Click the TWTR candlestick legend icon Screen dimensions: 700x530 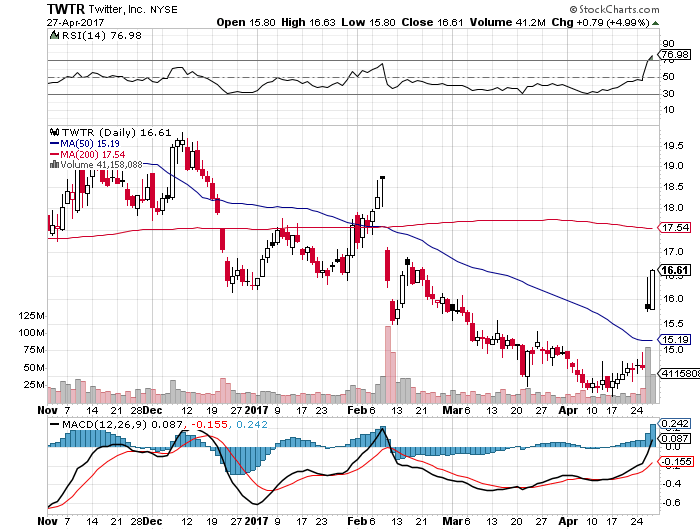point(53,132)
